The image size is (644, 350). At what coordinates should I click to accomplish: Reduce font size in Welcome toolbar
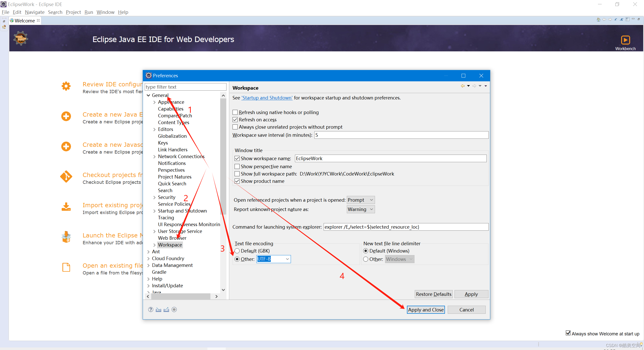pyautogui.click(x=616, y=19)
